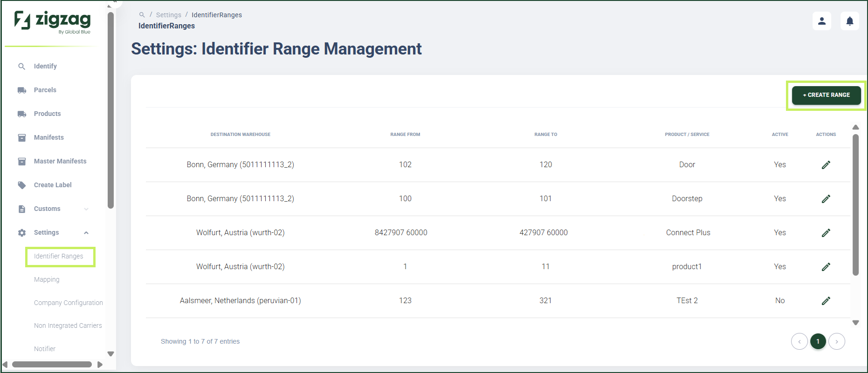Screen dimensions: 868x373
Task: Select Company Configuration submenu item
Action: pos(68,303)
